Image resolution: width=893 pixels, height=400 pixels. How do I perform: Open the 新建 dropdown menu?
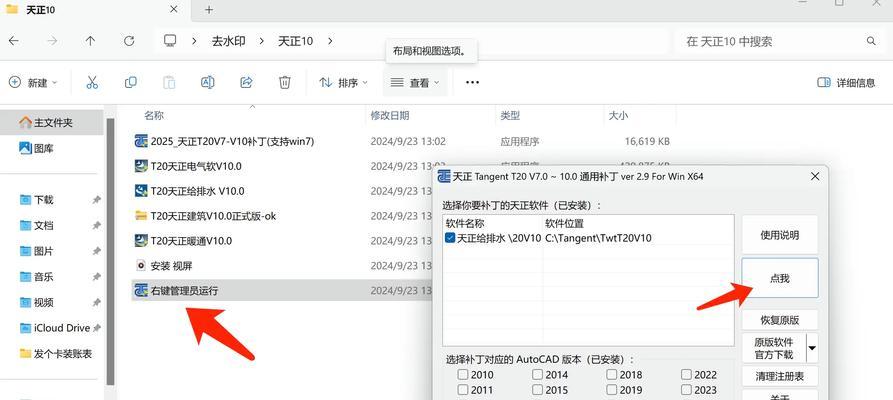(x=33, y=83)
